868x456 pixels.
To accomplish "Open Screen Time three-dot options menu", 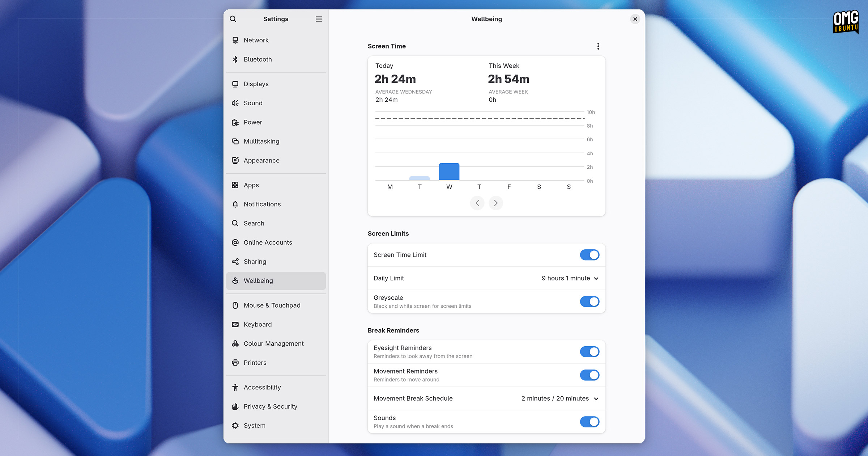I will [x=598, y=46].
